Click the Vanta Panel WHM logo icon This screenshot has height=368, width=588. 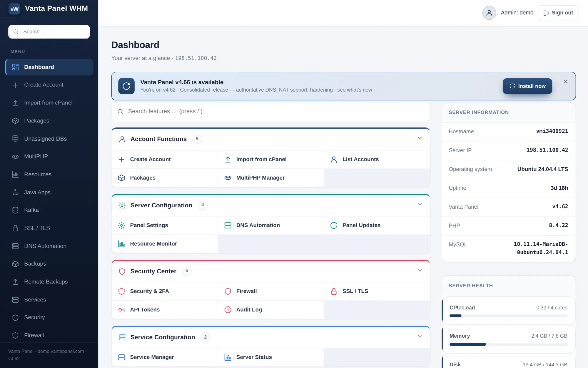point(14,9)
